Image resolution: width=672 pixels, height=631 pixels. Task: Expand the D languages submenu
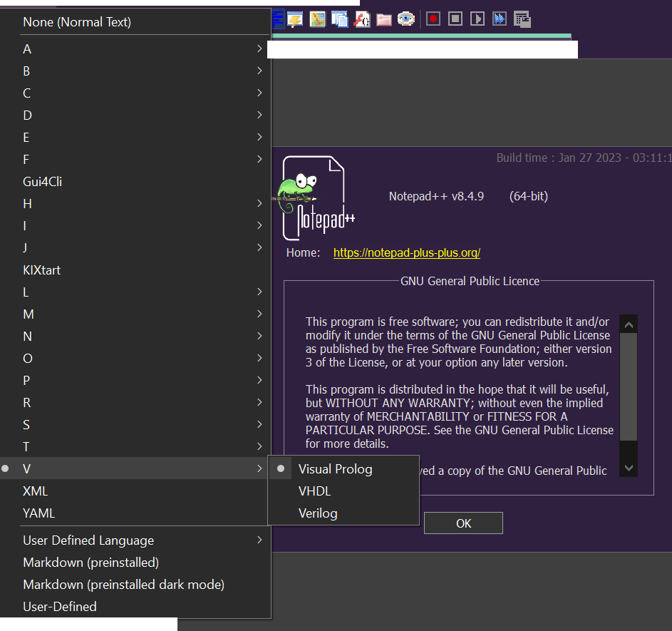(135, 116)
